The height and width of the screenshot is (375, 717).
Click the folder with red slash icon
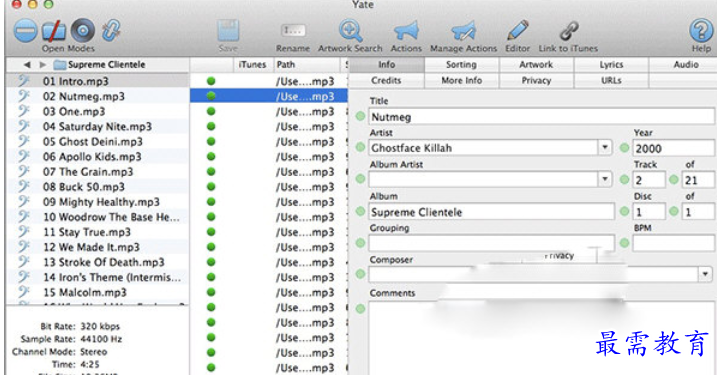[x=54, y=31]
